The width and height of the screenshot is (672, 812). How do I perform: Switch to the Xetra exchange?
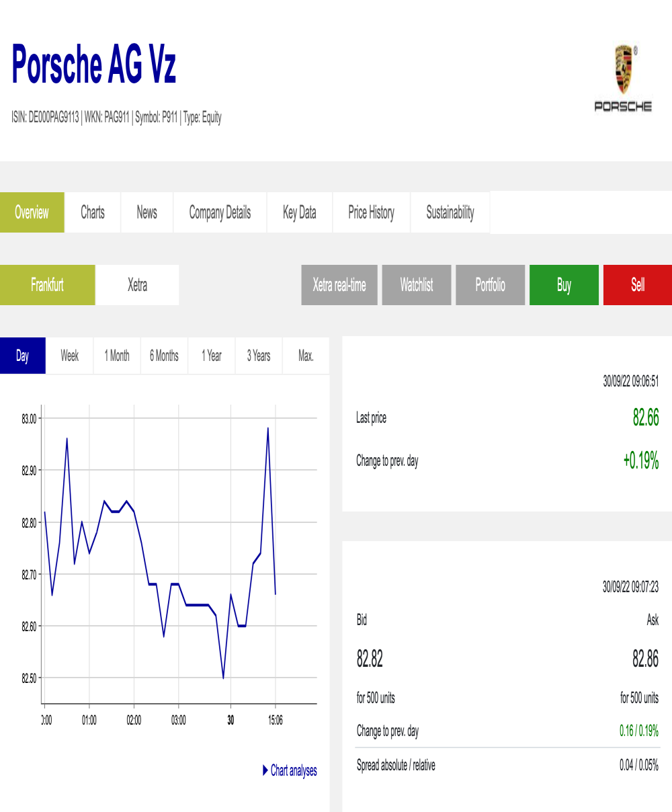138,285
